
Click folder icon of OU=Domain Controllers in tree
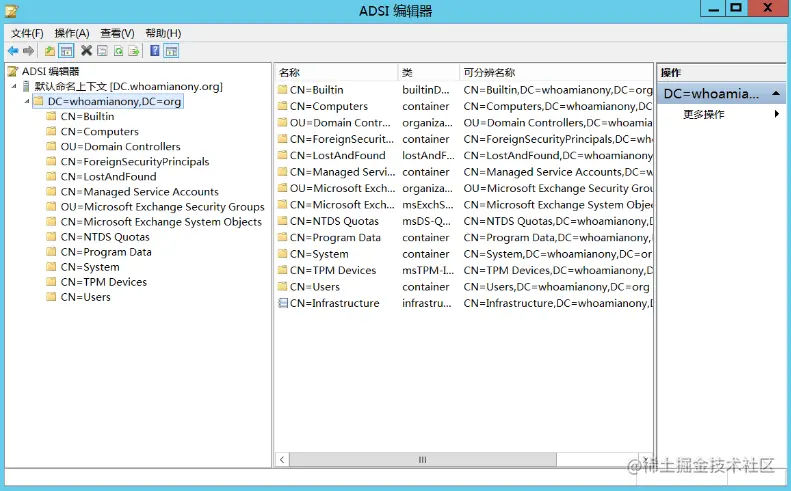pos(51,146)
